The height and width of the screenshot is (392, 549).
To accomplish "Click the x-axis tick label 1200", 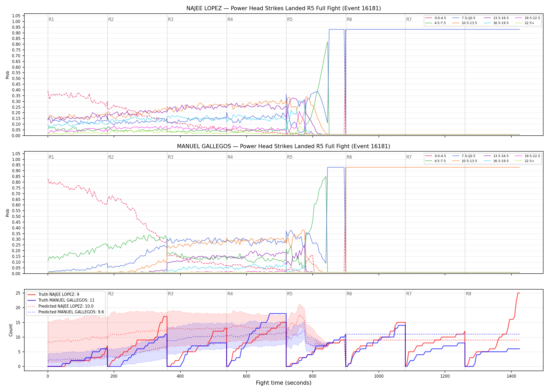I will pyautogui.click(x=445, y=376).
